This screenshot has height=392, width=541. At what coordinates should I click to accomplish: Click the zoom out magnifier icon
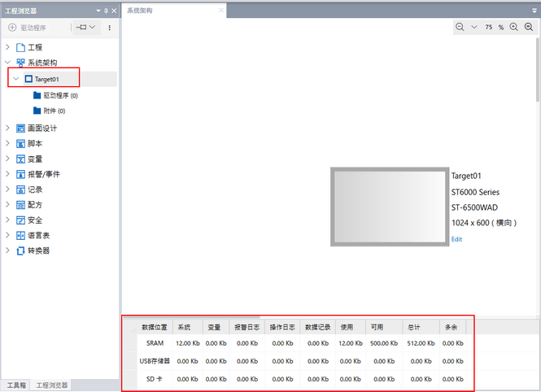click(x=460, y=27)
